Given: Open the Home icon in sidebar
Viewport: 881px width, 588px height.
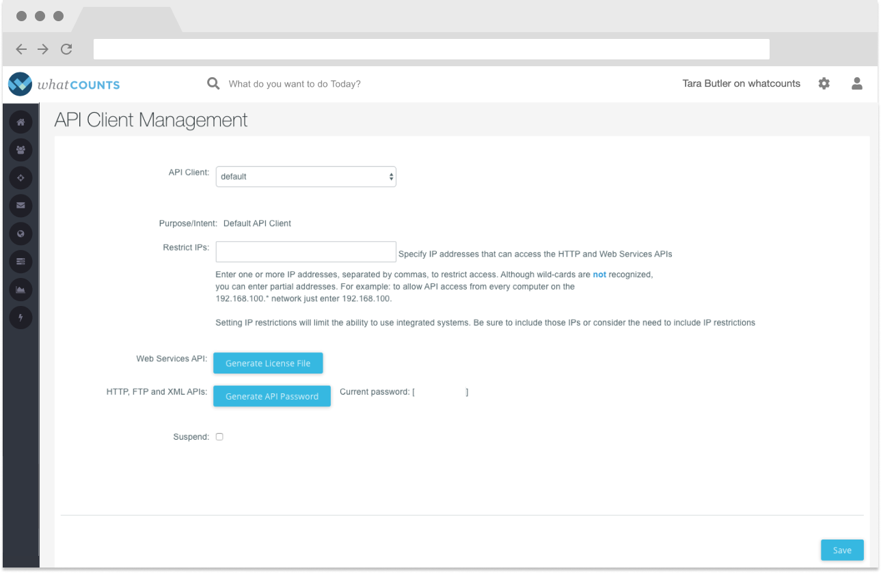Looking at the screenshot, I should coord(21,122).
